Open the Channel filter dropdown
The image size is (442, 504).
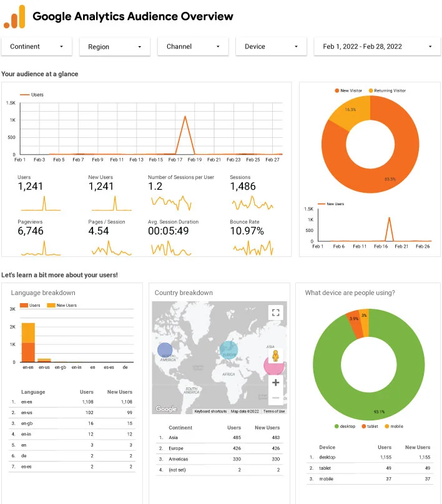click(193, 47)
